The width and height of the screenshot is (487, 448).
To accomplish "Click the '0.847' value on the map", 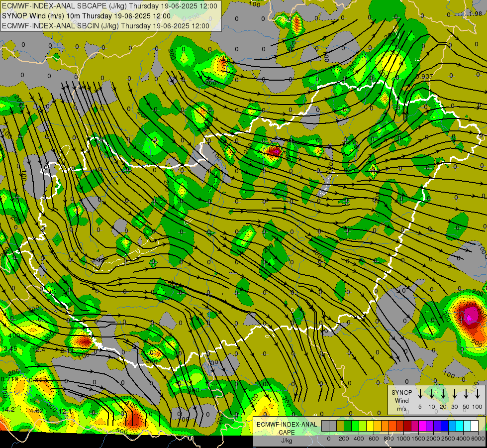I will 38,380.
